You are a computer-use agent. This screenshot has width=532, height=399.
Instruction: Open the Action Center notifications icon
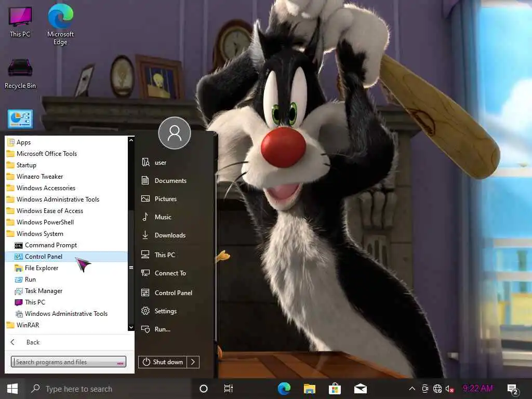pyautogui.click(x=513, y=390)
